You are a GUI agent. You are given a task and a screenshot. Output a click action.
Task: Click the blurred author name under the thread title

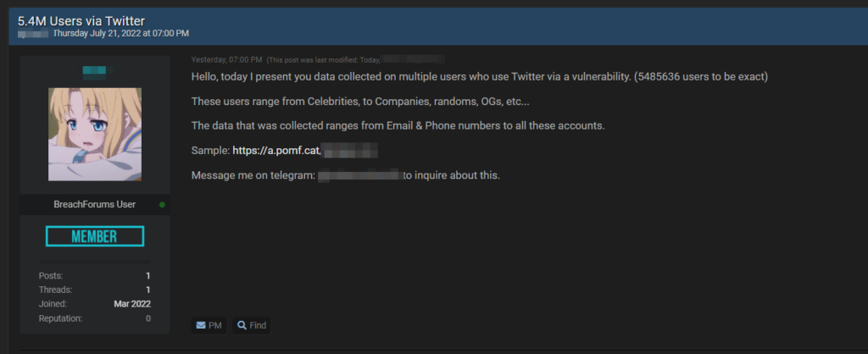(x=33, y=34)
